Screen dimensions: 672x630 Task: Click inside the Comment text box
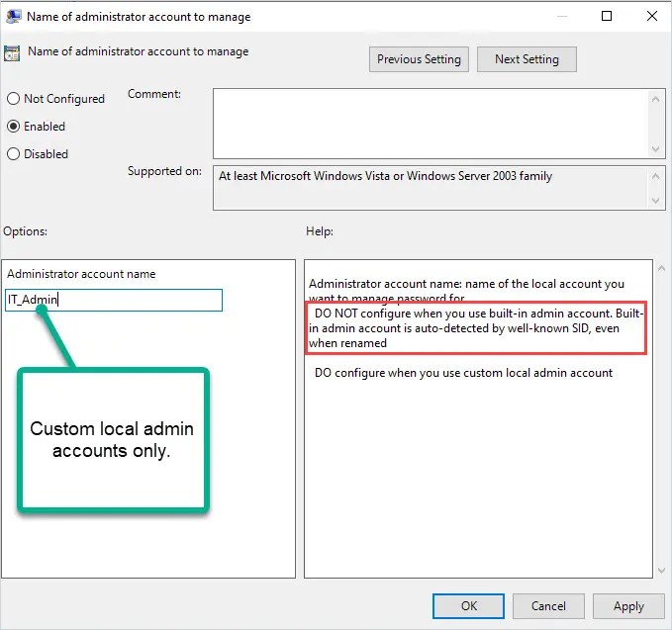click(431, 124)
